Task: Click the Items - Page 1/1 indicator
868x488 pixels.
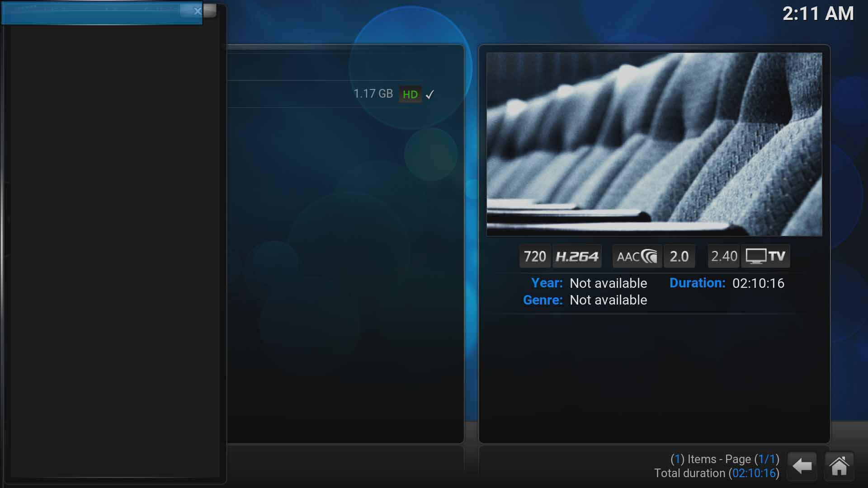Action: tap(725, 459)
